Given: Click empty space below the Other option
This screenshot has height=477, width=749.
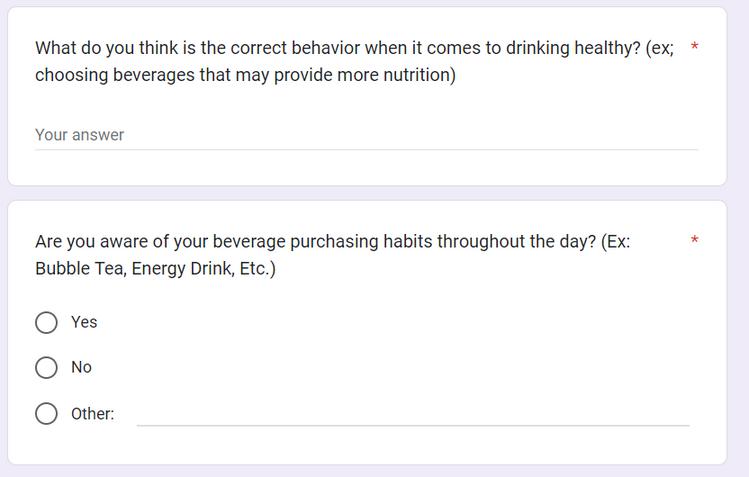Looking at the screenshot, I should (367, 446).
